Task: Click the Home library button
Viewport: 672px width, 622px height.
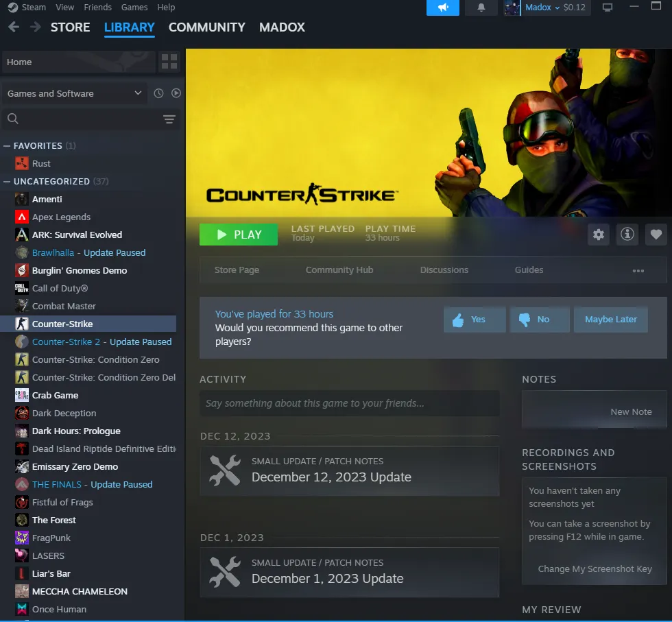Action: tap(78, 62)
